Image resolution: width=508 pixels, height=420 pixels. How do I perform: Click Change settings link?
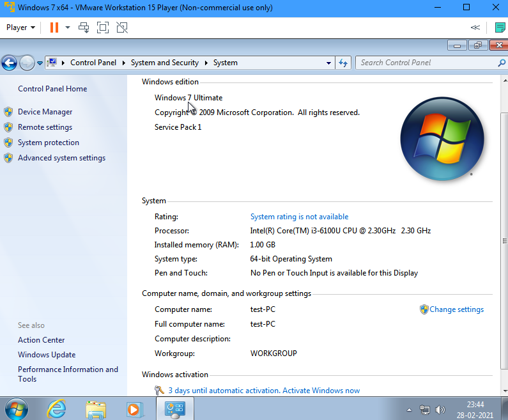(x=456, y=309)
